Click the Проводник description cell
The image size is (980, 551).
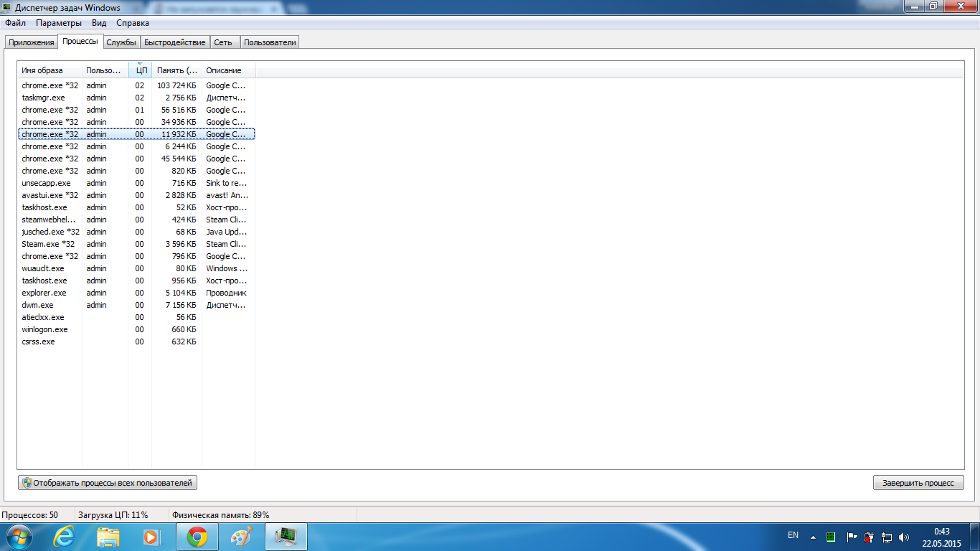click(x=227, y=293)
